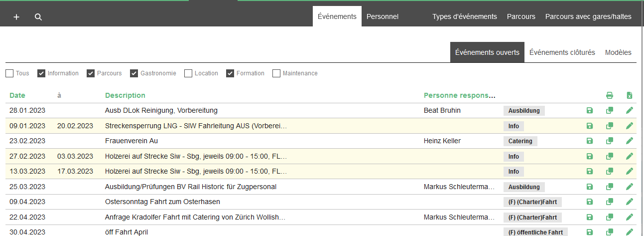Duplicate the Ausb DLok Reinigung event
Screen dimensions: 644x236
click(x=609, y=111)
